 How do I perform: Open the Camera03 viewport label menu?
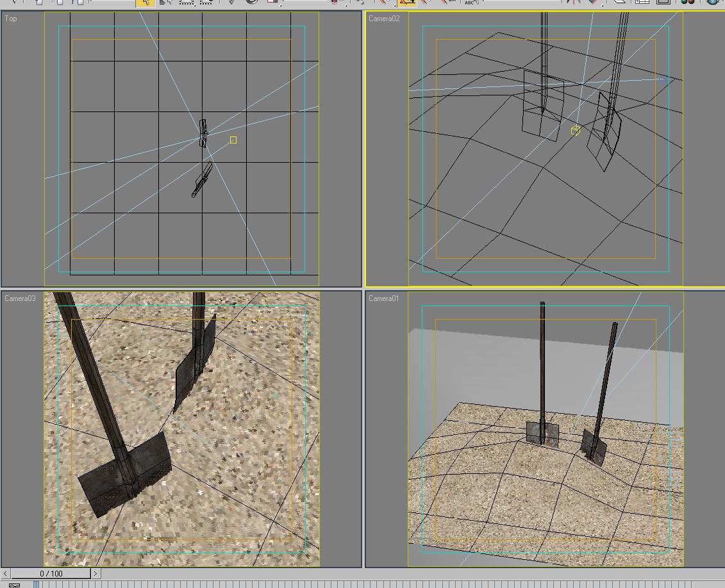click(x=20, y=298)
